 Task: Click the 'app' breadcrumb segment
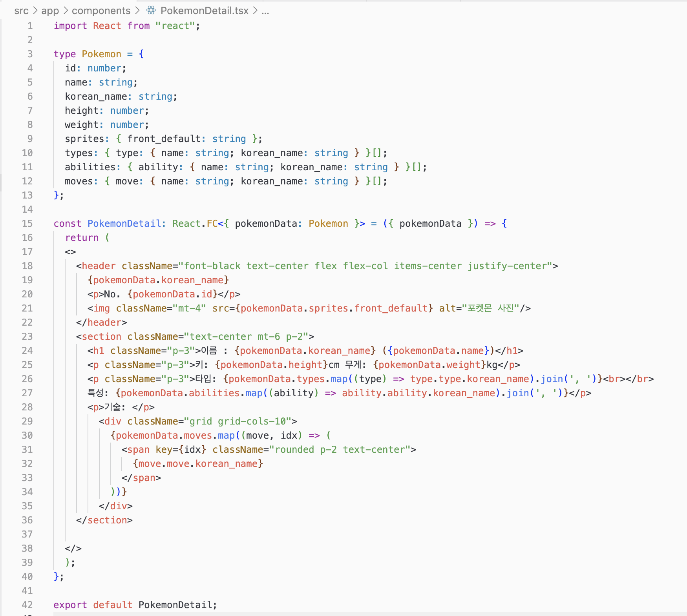pyautogui.click(x=50, y=11)
